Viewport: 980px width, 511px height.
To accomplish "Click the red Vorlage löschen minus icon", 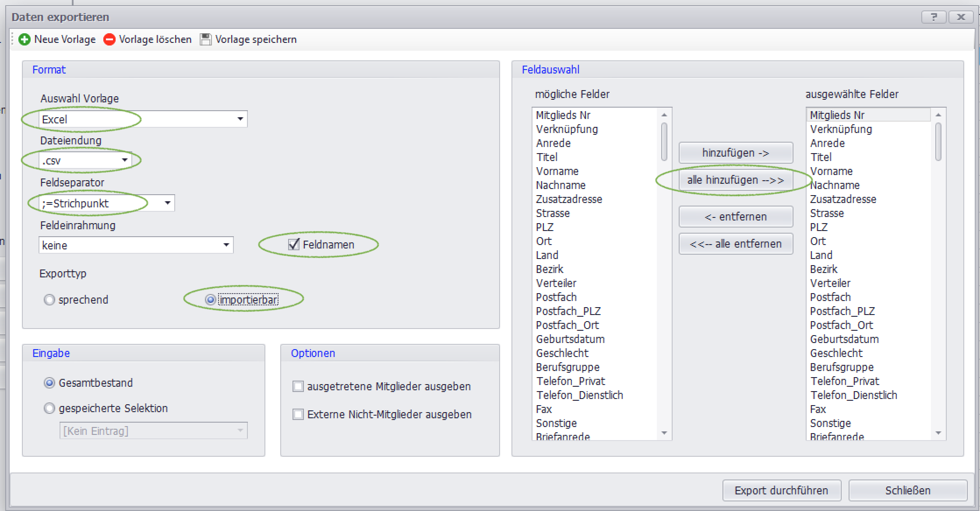I will pos(109,39).
